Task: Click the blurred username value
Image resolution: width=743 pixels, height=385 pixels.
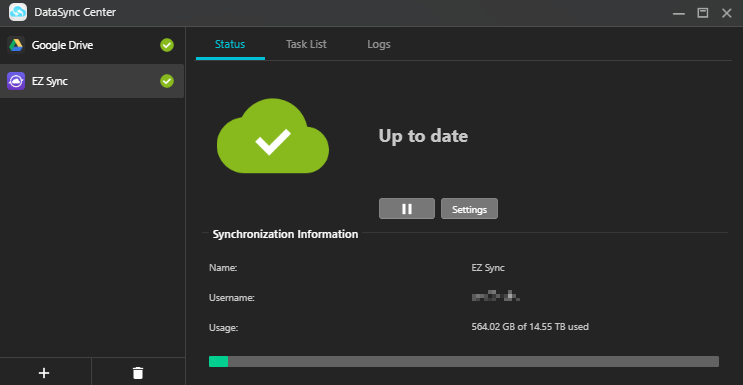Action: (496, 297)
